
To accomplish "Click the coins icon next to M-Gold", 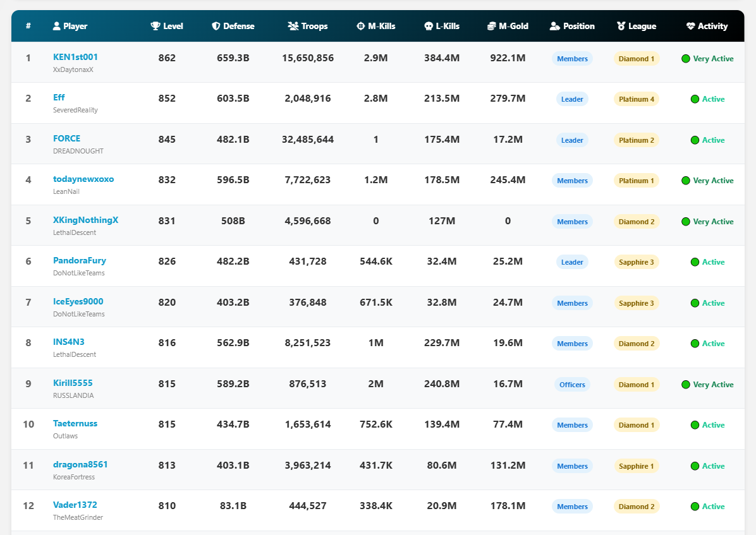I will (x=492, y=26).
